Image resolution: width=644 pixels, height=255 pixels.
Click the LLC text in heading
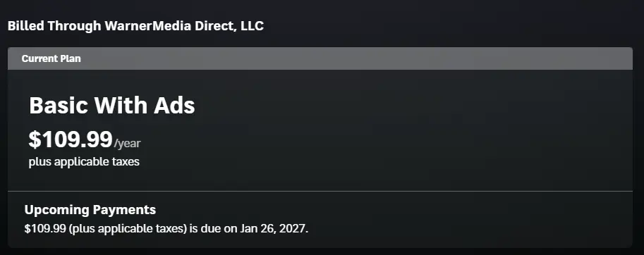[252, 26]
